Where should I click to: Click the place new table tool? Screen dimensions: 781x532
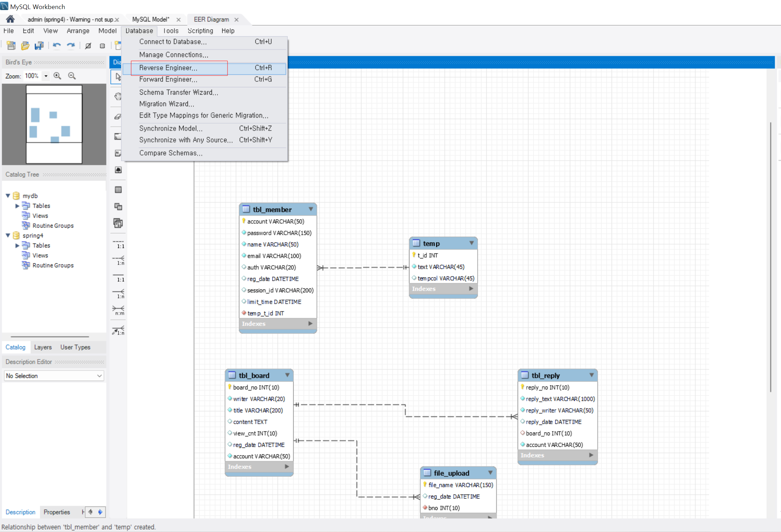118,190
